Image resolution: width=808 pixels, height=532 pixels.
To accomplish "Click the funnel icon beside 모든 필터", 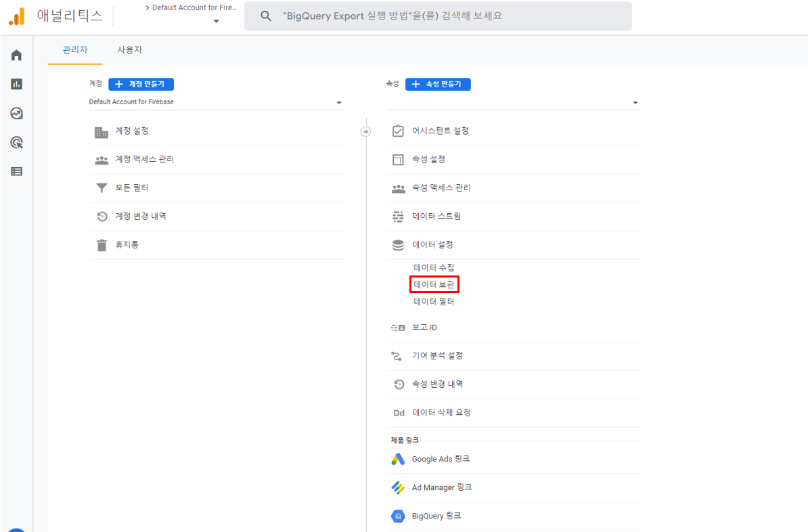I will point(102,188).
